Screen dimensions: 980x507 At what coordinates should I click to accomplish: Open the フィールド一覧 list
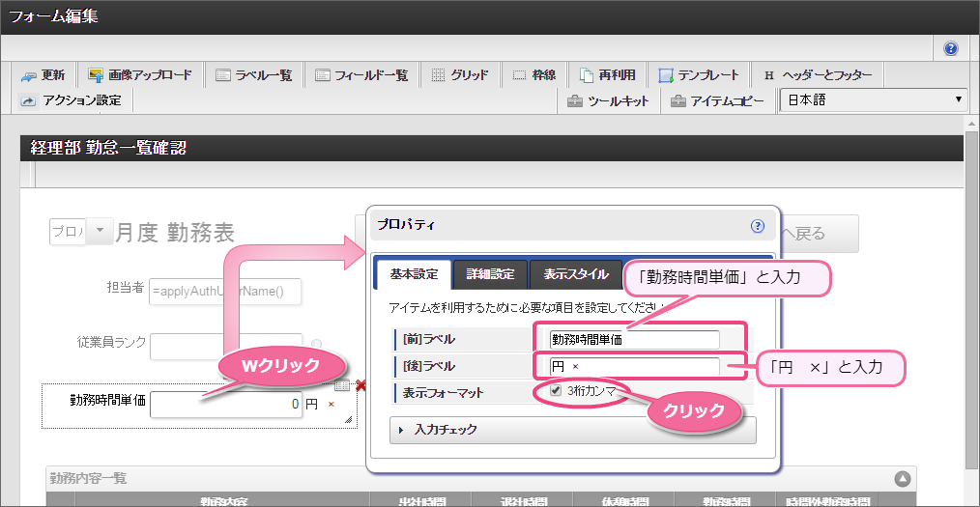pos(362,75)
